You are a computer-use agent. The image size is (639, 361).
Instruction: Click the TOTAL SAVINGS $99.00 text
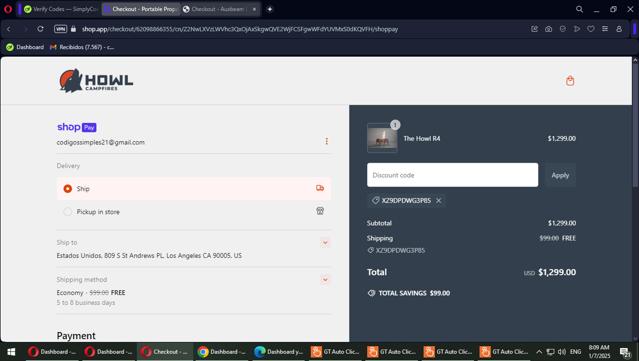[414, 293]
